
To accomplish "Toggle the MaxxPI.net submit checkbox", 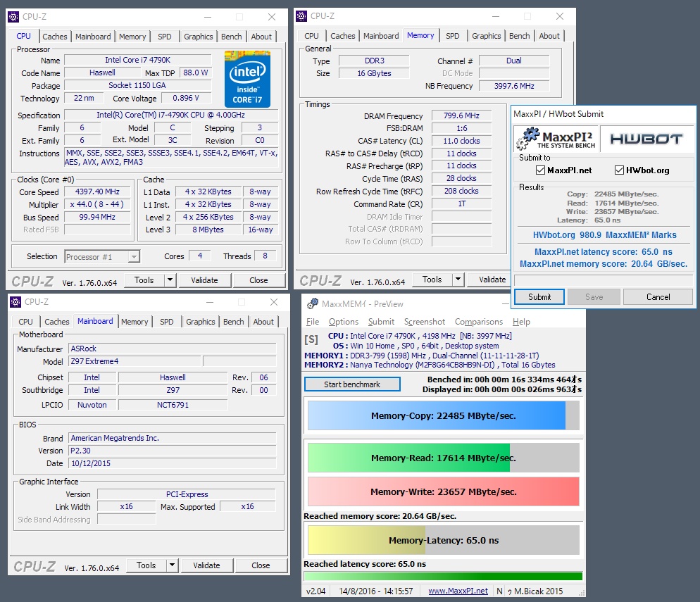I will pos(540,170).
